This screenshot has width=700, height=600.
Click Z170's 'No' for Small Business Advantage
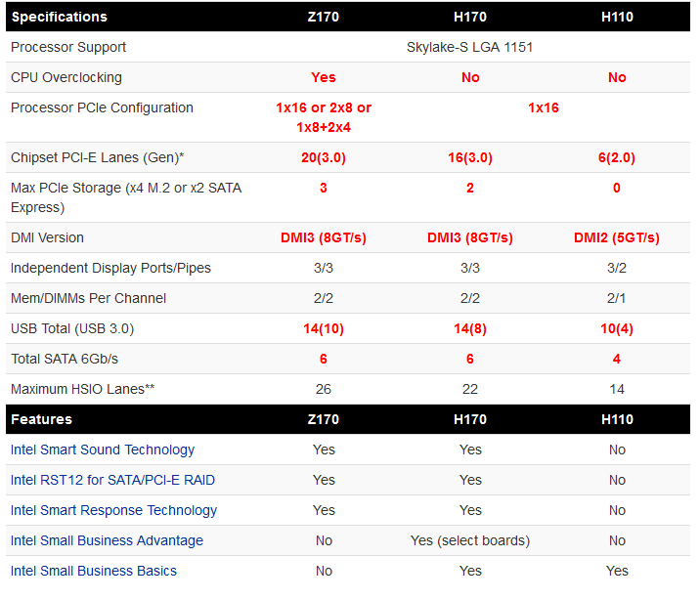[x=324, y=540]
